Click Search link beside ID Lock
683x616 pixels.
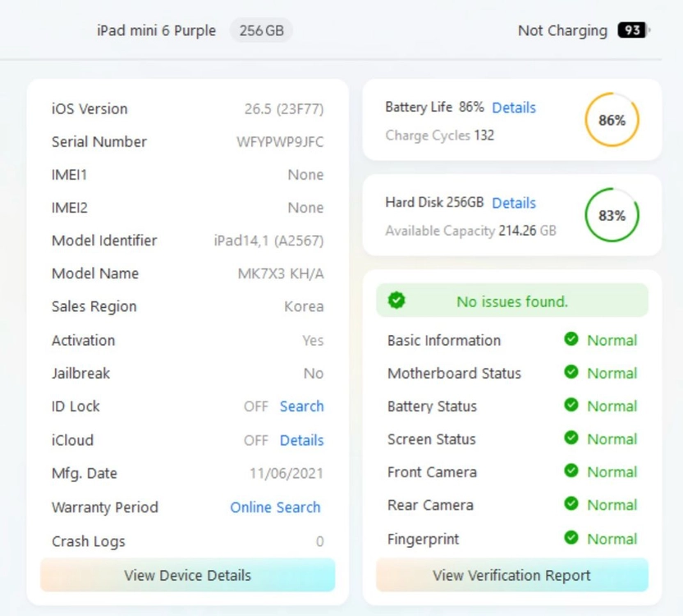click(301, 407)
